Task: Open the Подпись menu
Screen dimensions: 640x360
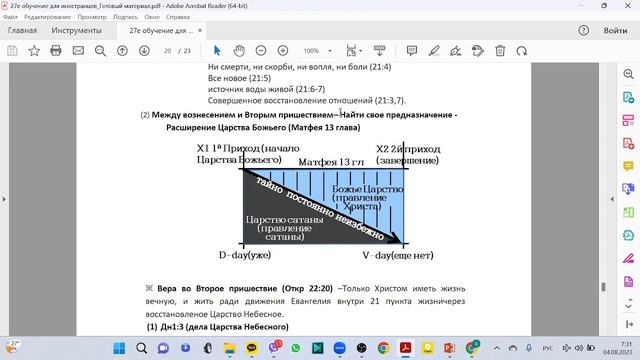Action: click(125, 17)
